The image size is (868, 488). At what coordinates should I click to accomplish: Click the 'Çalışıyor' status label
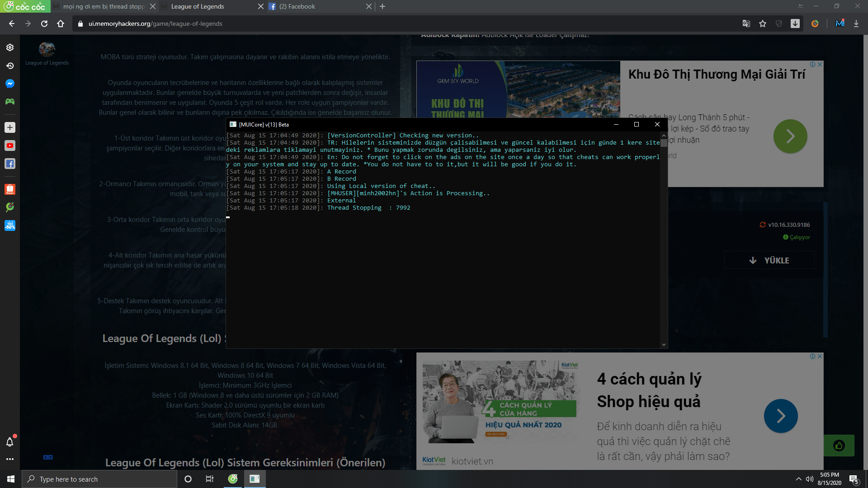pyautogui.click(x=799, y=237)
